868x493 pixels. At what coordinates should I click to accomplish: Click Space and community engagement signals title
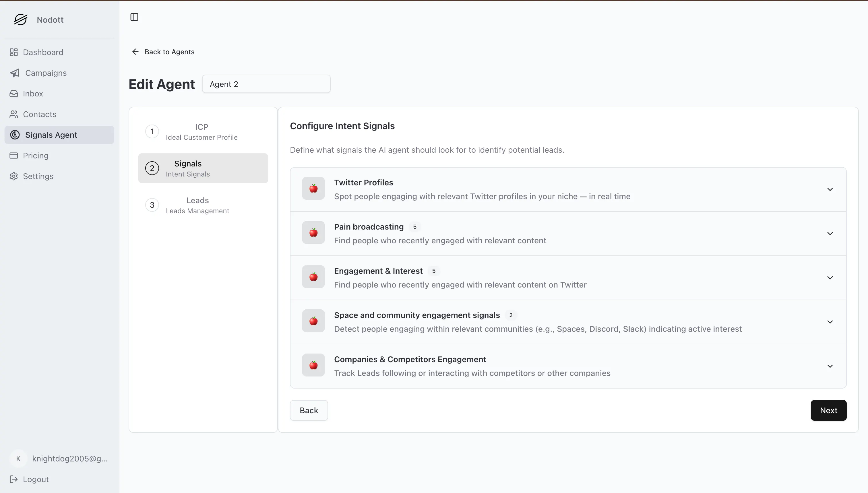coord(417,315)
